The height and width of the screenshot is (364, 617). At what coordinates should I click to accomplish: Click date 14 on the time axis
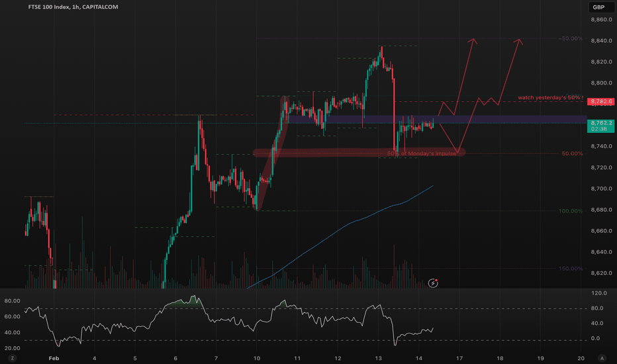pyautogui.click(x=418, y=358)
